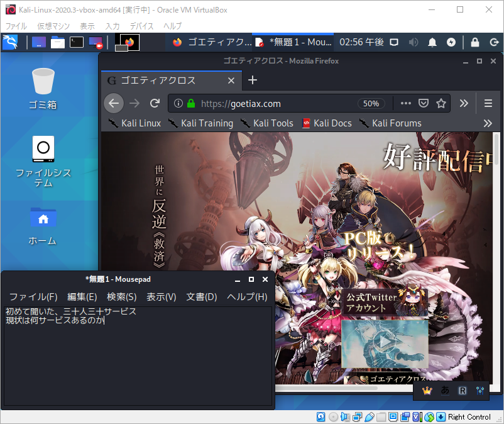Screen dimensions: 504x424
Task: Lock the screen with padlock icon
Action: pos(474,42)
